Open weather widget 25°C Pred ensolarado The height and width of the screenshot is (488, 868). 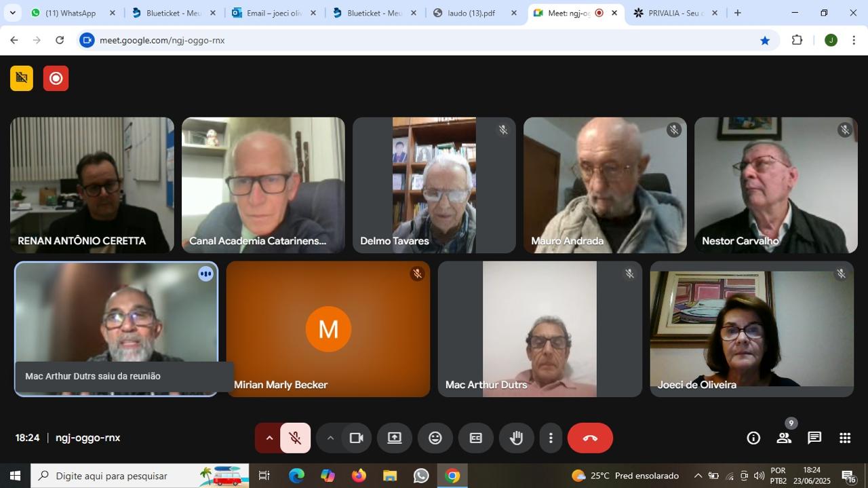pos(625,476)
